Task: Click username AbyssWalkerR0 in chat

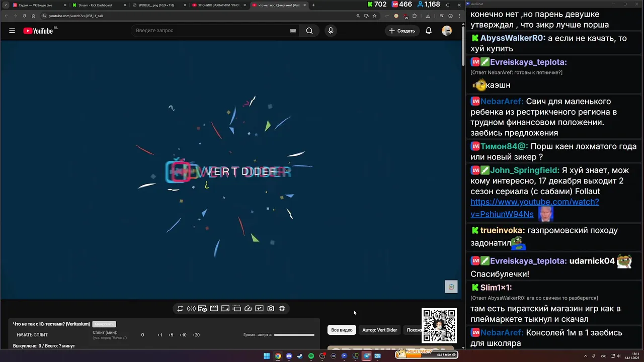Action: tap(513, 38)
